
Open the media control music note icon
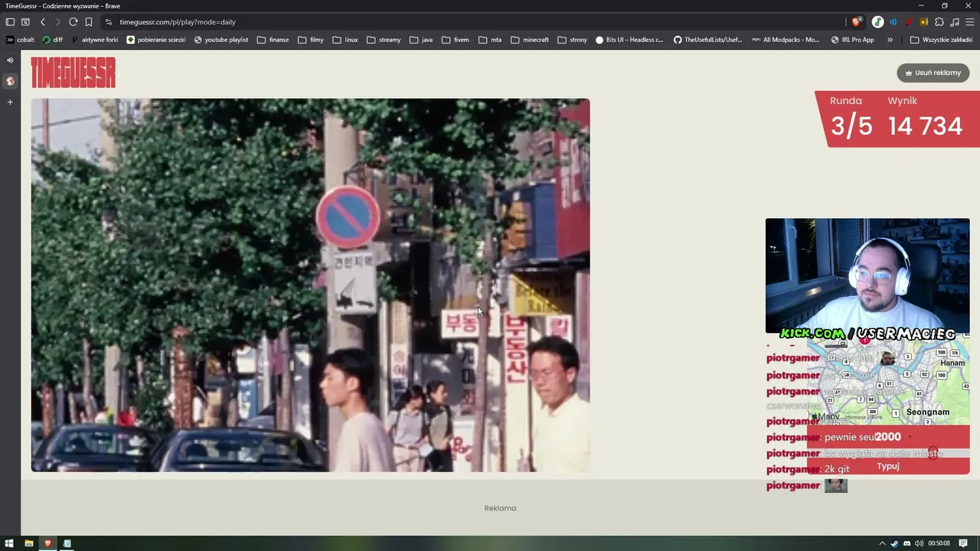tap(955, 22)
